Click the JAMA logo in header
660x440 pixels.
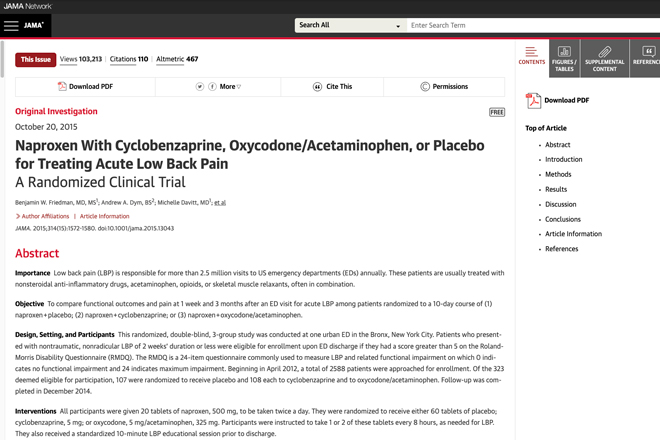[x=34, y=25]
